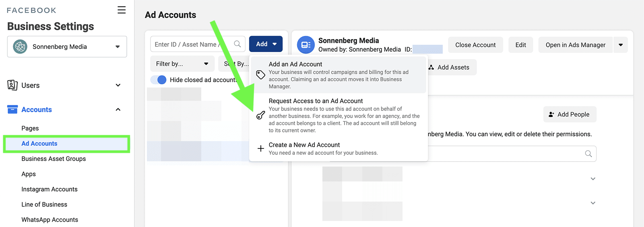Click the Accounts archive box icon
Image resolution: width=644 pixels, height=227 pixels.
click(x=12, y=109)
